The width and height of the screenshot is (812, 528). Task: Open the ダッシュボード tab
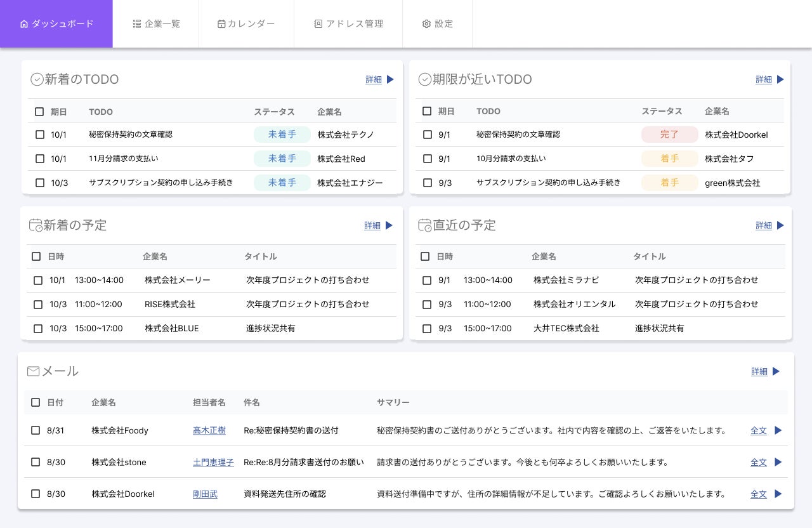[x=56, y=23]
